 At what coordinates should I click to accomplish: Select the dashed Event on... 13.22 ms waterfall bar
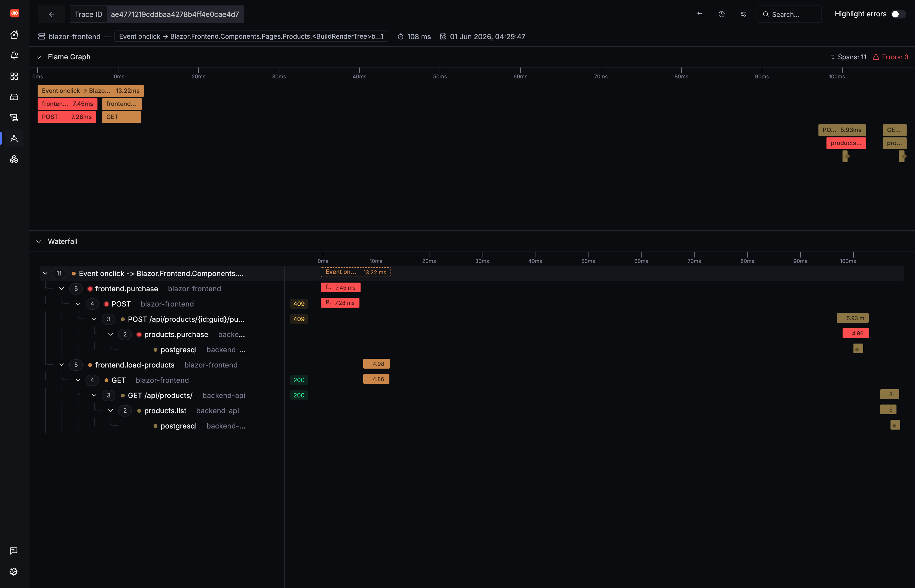(x=356, y=272)
